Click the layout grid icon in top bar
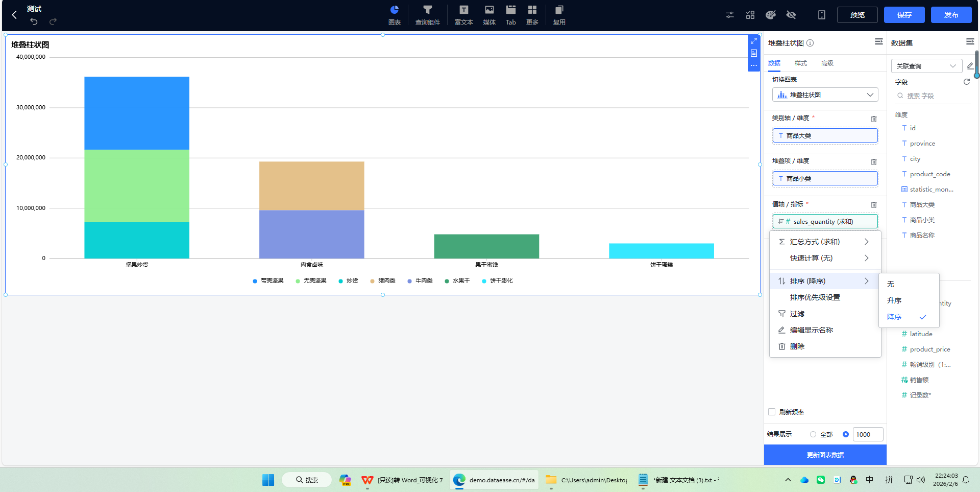The width and height of the screenshot is (980, 492). [750, 15]
